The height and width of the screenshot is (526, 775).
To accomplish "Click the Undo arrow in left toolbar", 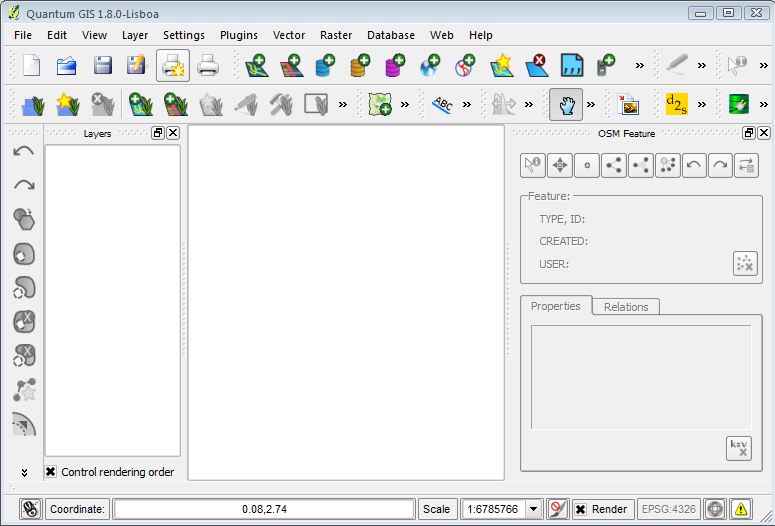I will (x=24, y=151).
